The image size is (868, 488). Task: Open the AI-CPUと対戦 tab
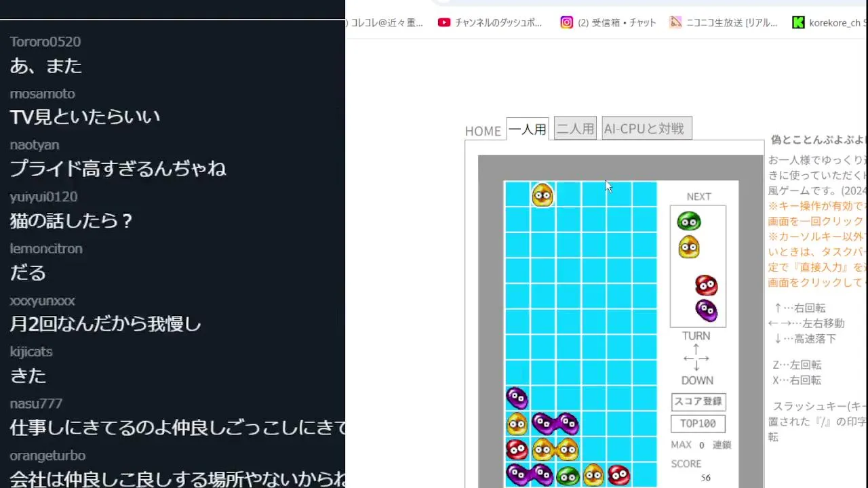click(x=647, y=128)
